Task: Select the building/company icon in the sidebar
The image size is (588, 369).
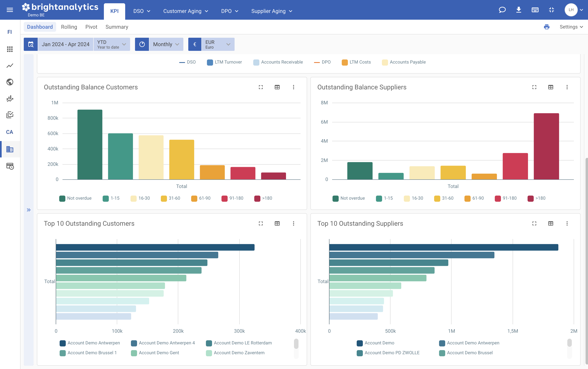Action: 9,149
